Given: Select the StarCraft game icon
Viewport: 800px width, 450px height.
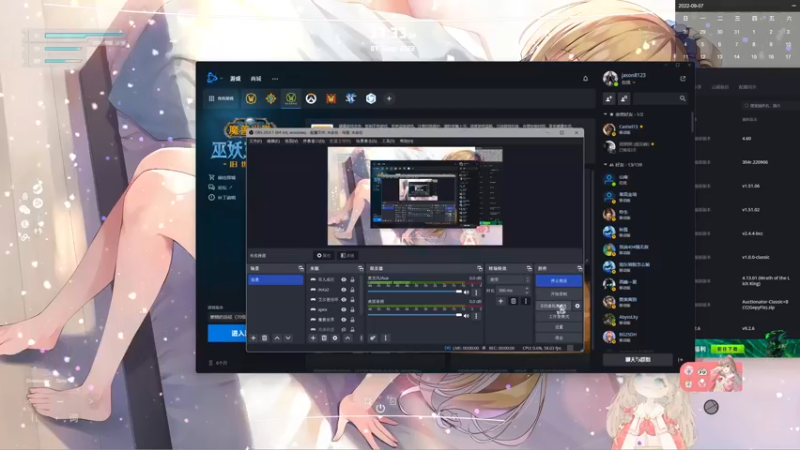Looking at the screenshot, I should 351,98.
